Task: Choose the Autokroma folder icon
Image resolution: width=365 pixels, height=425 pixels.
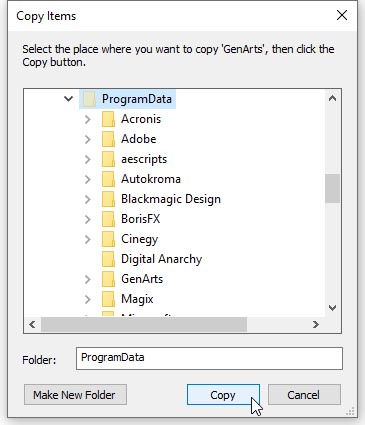Action: click(x=108, y=179)
